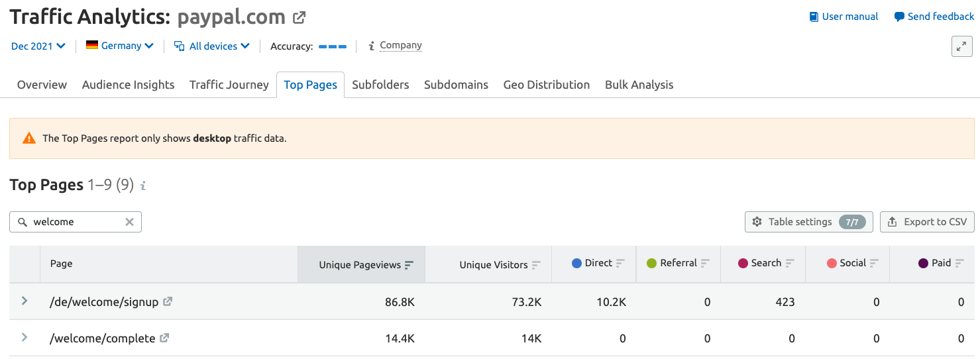Open paypal.com external link icon

tap(299, 18)
